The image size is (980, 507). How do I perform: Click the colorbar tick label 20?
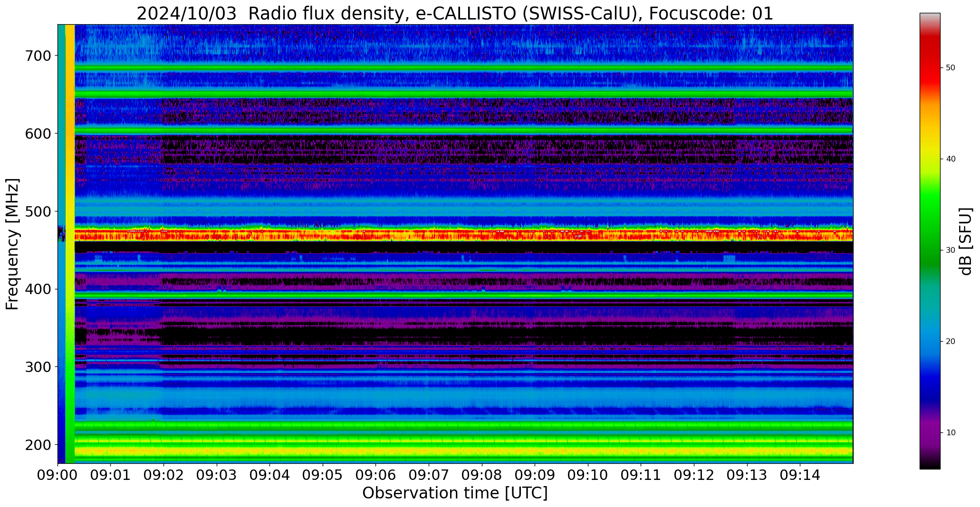[951, 342]
